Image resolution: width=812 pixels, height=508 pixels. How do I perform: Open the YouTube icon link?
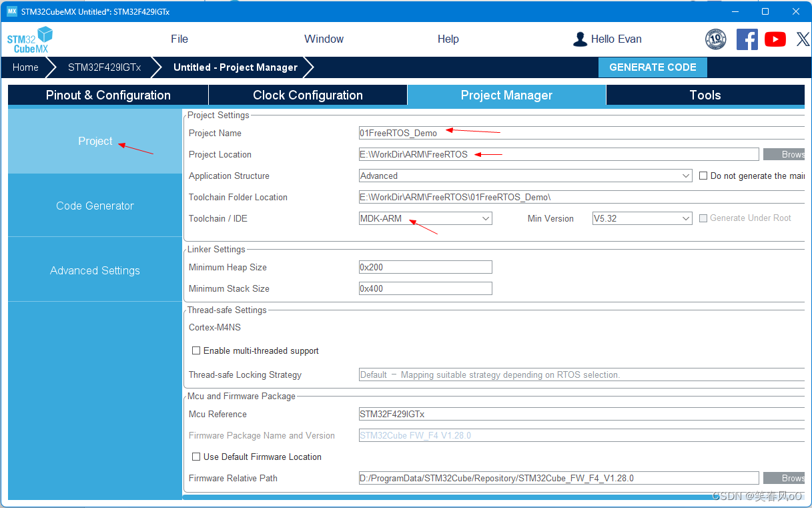click(775, 39)
